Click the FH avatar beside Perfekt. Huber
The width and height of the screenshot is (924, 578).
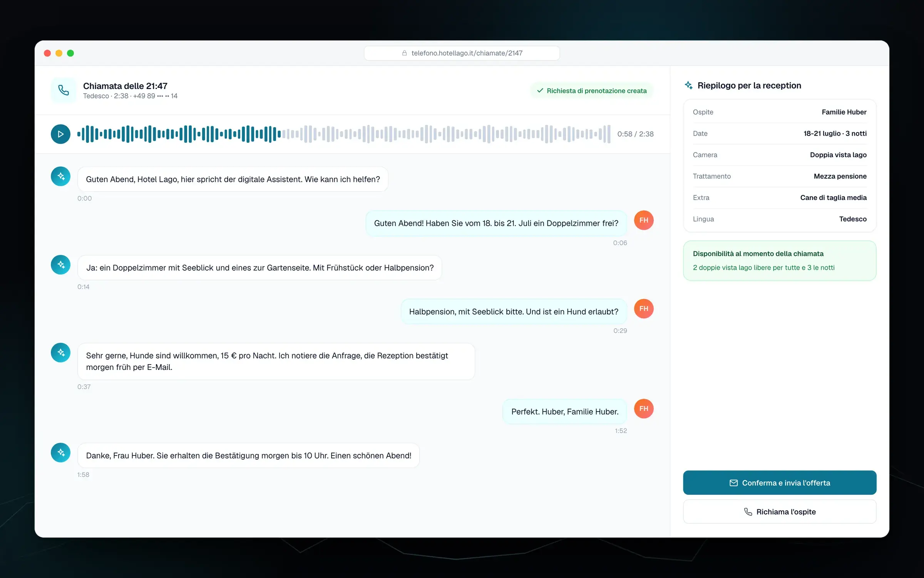coord(644,409)
